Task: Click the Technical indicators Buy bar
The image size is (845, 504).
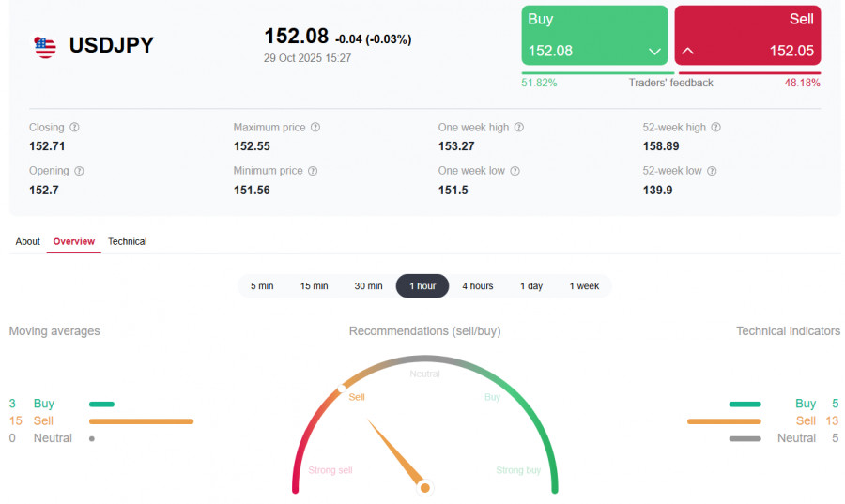Action: tap(745, 404)
